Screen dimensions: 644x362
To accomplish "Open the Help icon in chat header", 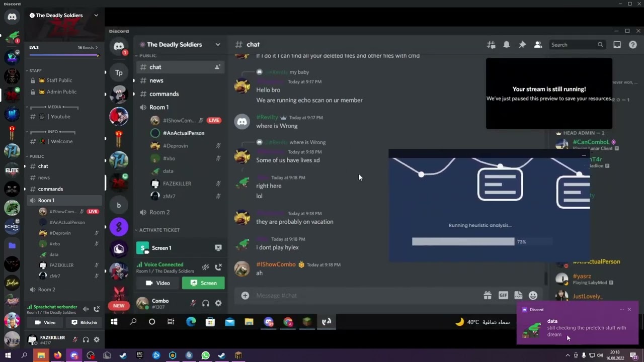I will pos(633,45).
